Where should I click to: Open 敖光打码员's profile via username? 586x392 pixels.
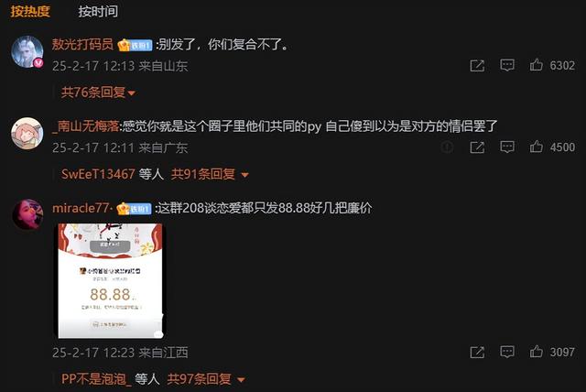82,44
